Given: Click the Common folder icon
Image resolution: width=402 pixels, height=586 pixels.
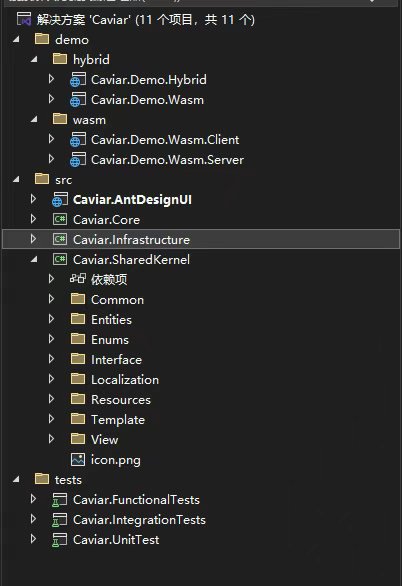Looking at the screenshot, I should (78, 299).
